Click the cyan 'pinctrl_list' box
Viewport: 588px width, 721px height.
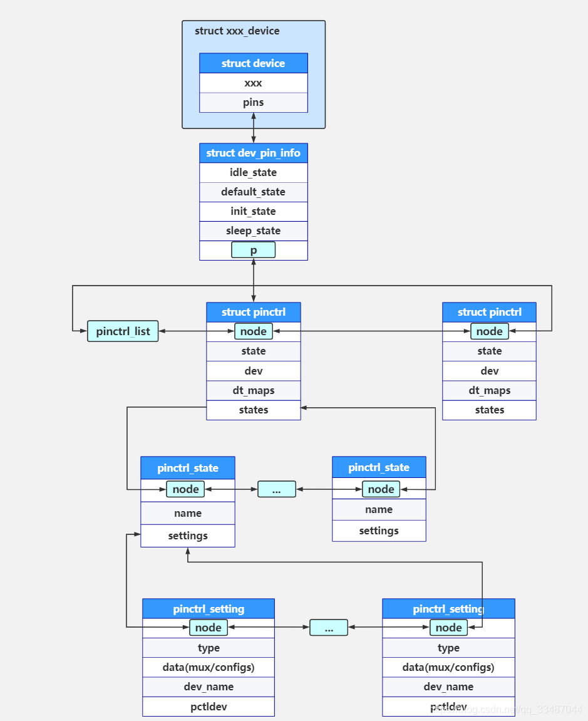click(x=123, y=331)
